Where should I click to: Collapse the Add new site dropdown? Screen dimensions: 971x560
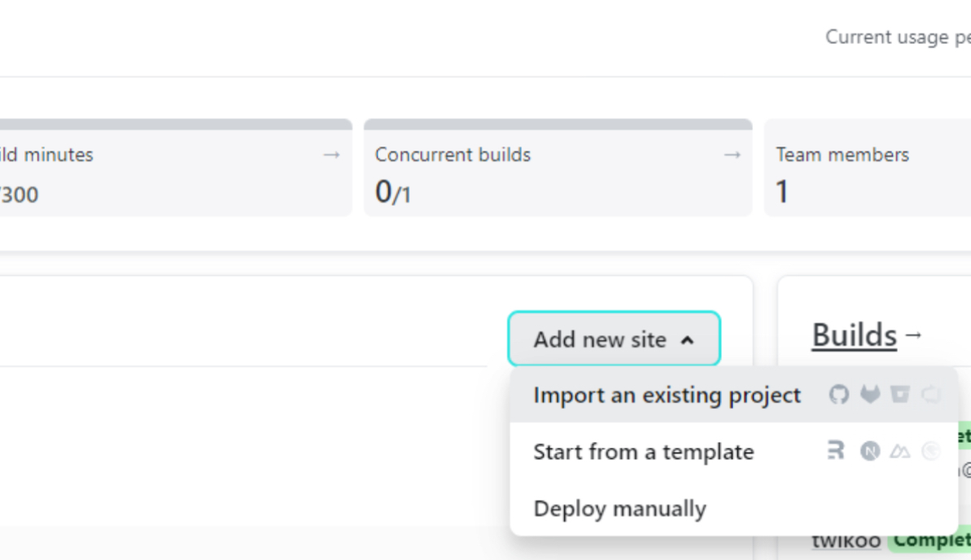tap(615, 339)
